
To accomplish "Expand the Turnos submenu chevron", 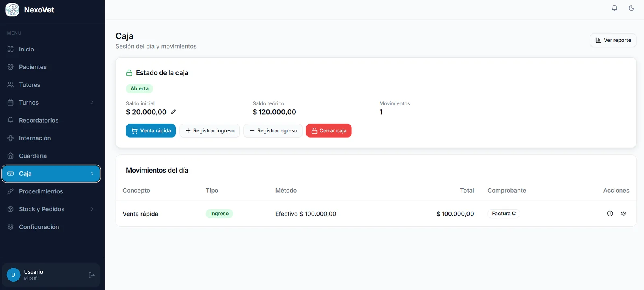I will click(92, 103).
